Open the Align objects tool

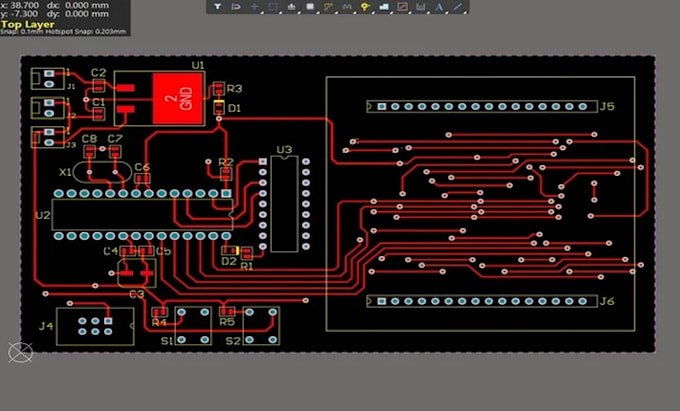(x=291, y=7)
